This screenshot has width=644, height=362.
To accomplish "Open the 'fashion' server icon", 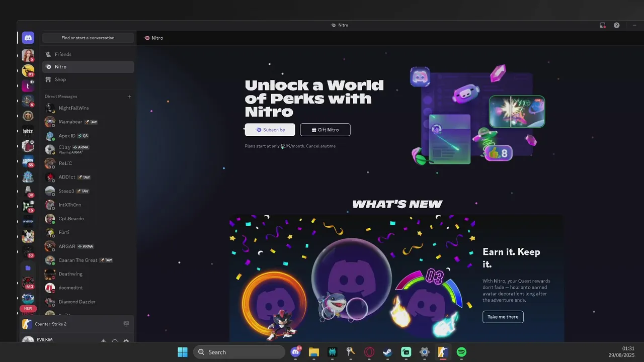I will click(x=28, y=131).
